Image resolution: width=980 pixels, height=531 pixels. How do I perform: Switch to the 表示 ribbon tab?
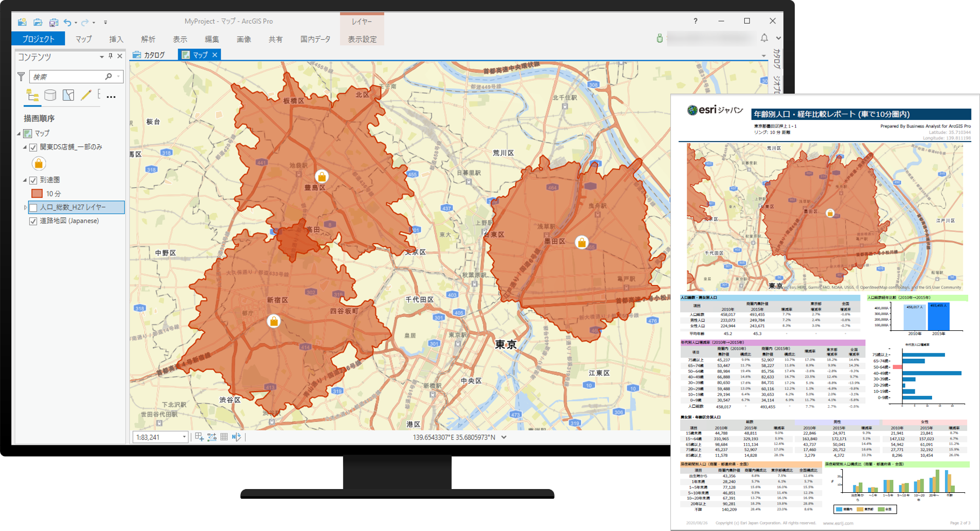tap(180, 39)
